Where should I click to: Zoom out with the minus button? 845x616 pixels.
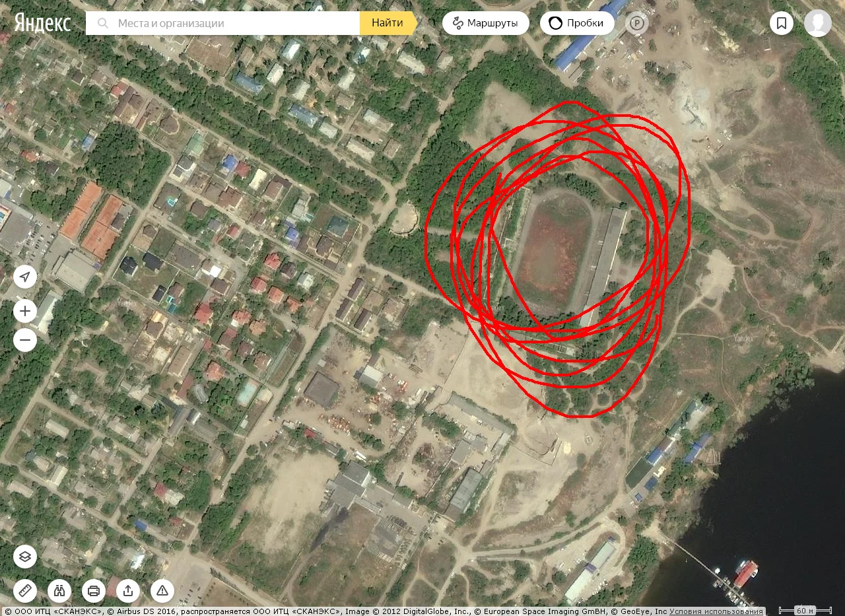tap(25, 340)
